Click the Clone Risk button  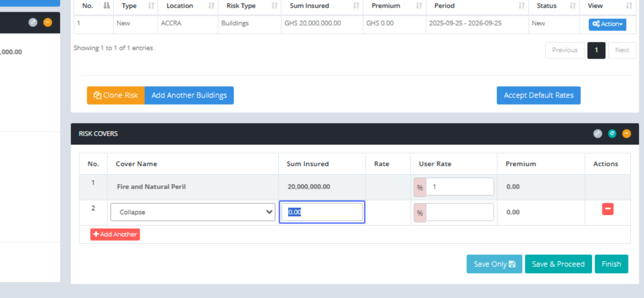tap(115, 95)
